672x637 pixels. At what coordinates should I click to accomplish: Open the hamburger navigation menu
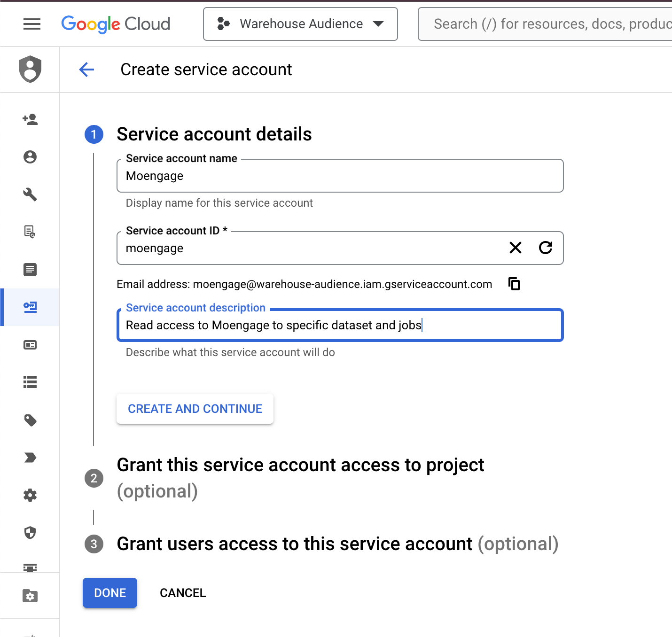[x=31, y=24]
